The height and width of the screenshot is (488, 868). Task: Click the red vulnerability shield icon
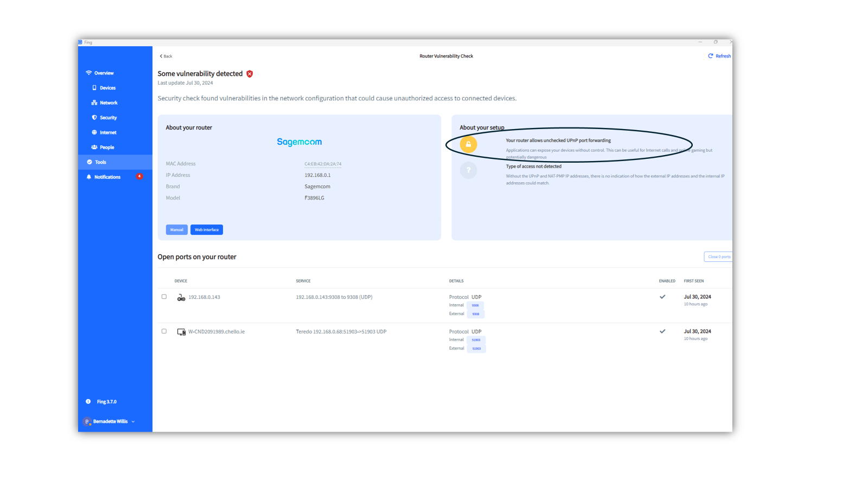coord(250,74)
